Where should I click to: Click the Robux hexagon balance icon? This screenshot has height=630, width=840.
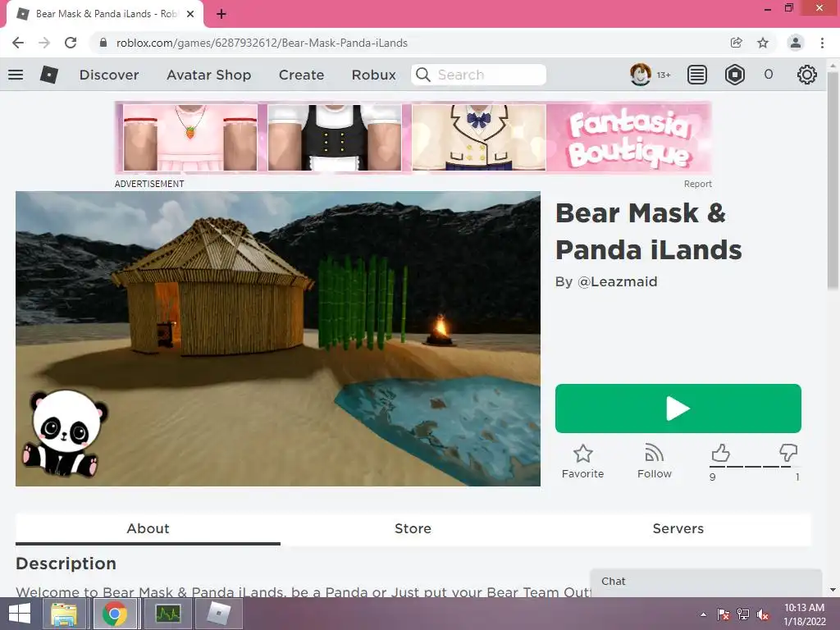[x=734, y=75]
